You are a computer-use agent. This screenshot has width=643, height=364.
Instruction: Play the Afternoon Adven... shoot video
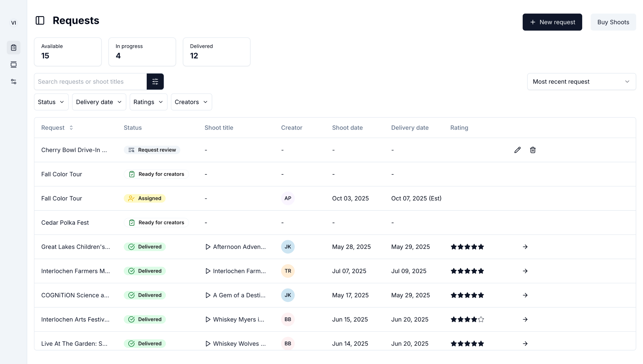coord(208,247)
